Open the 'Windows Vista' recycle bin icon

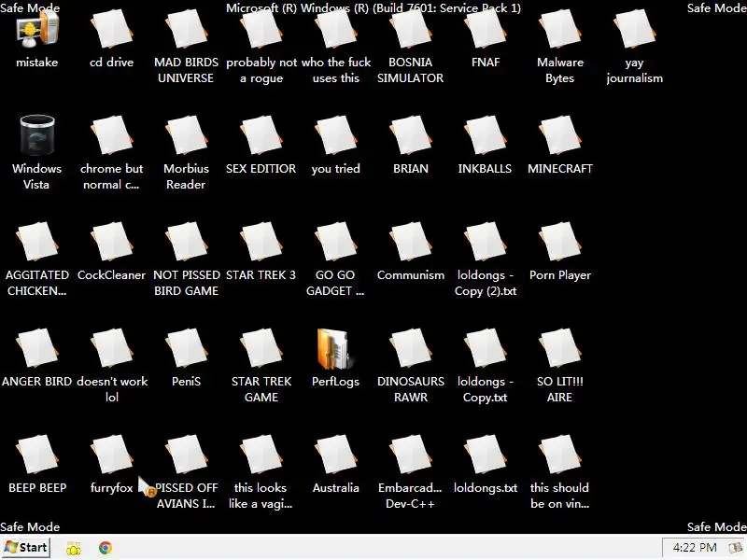[37, 135]
